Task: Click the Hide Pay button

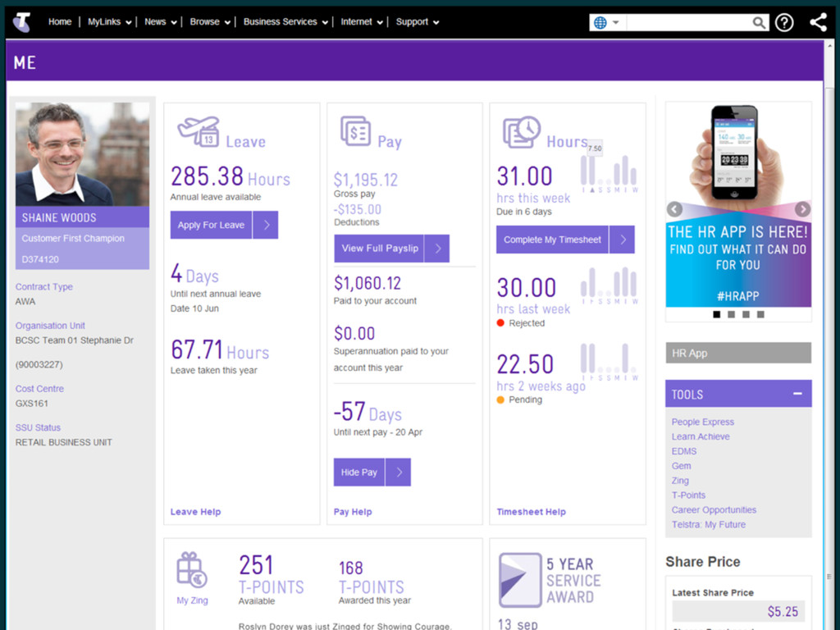Action: coord(359,472)
